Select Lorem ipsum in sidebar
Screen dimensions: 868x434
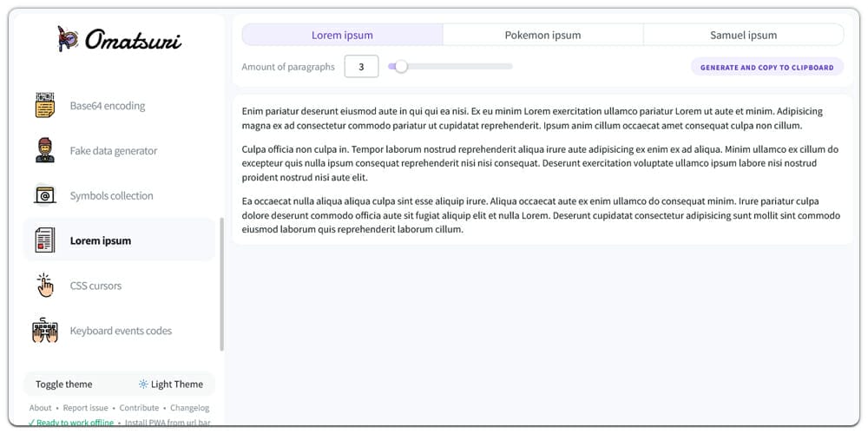pyautogui.click(x=119, y=240)
